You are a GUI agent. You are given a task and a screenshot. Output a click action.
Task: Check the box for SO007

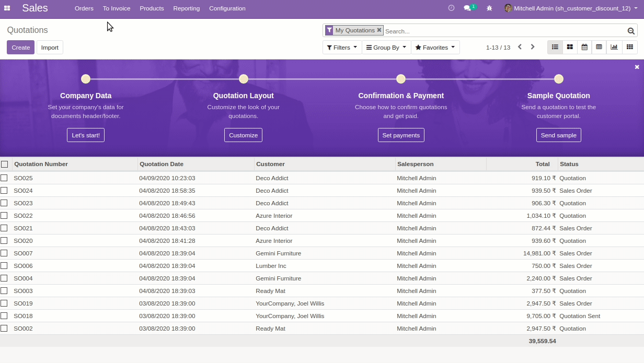click(x=4, y=253)
